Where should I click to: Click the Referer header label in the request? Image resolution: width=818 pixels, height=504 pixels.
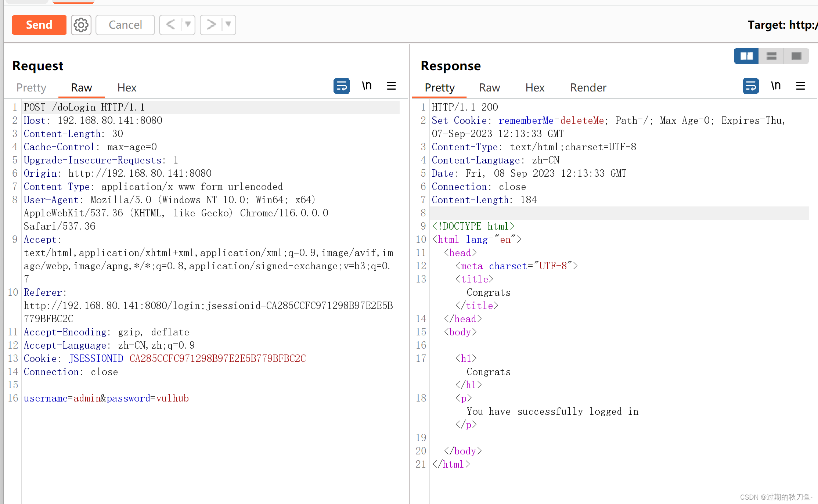45,292
